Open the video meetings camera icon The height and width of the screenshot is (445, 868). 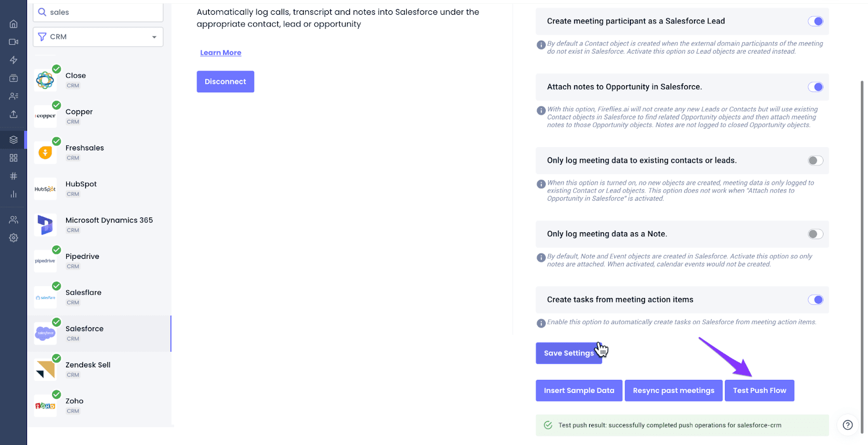[x=14, y=42]
